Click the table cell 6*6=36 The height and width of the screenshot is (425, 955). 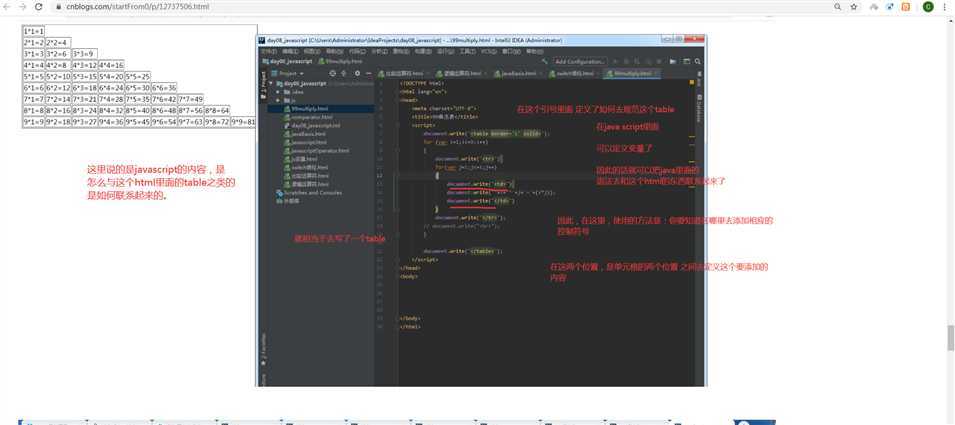[164, 88]
